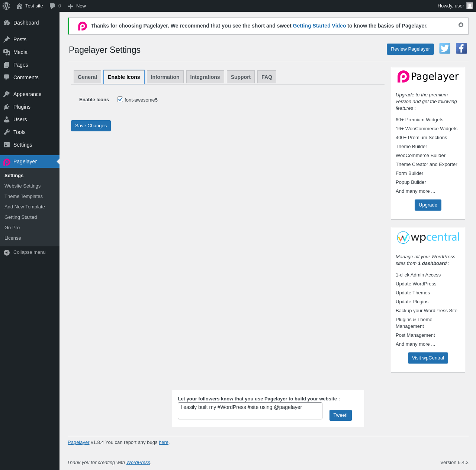The image size is (476, 470).
Task: Click the plus New icon in admin bar
Action: (x=70, y=6)
